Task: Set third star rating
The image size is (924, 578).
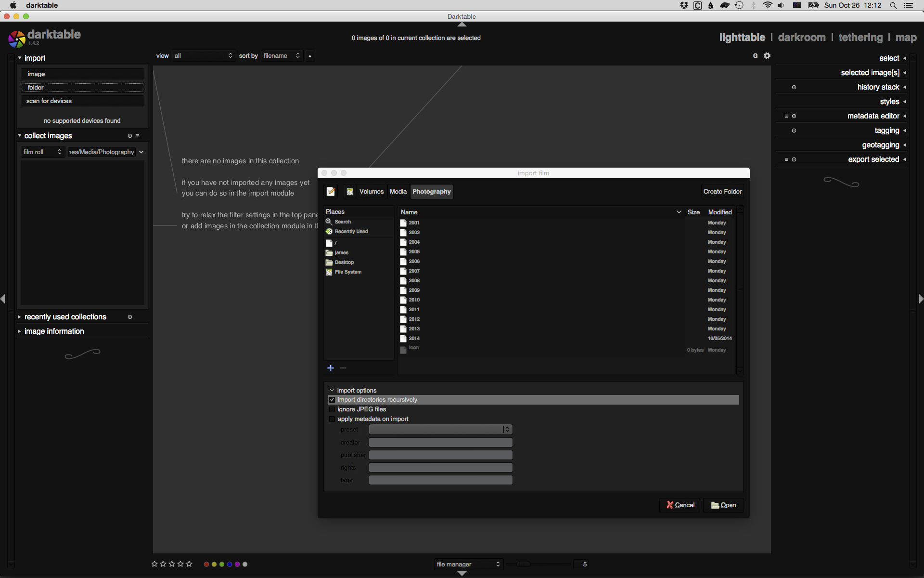Action: click(172, 564)
